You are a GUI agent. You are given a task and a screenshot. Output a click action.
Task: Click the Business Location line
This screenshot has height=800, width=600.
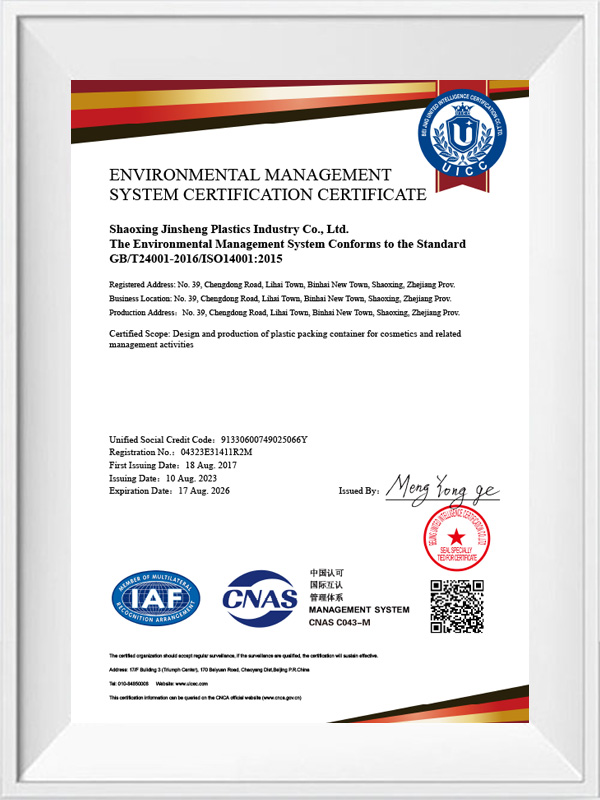coord(280,298)
